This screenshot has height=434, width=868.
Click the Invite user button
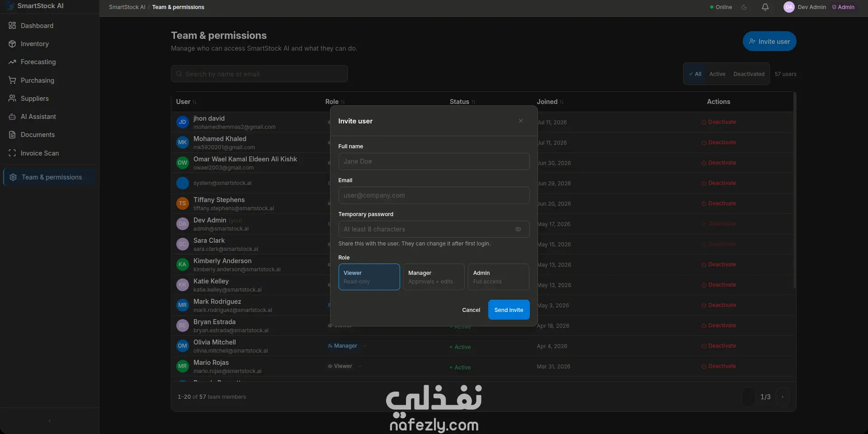point(769,41)
